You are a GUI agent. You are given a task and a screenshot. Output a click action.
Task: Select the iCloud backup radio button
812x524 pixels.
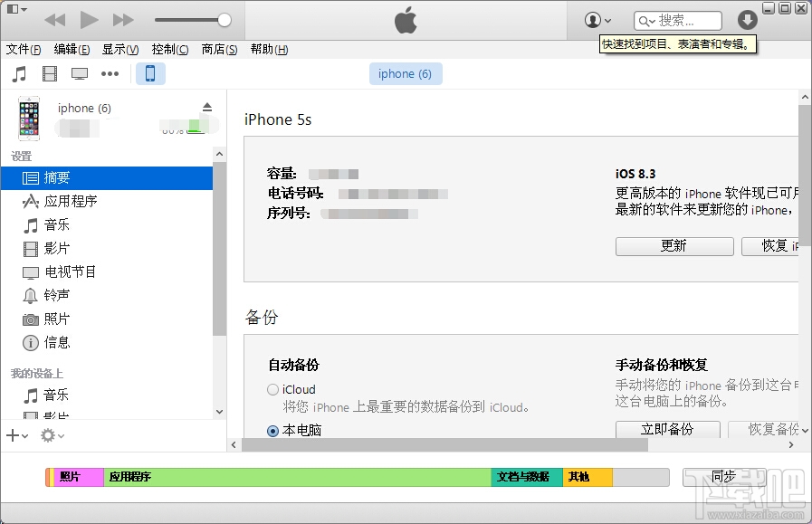[x=272, y=389]
